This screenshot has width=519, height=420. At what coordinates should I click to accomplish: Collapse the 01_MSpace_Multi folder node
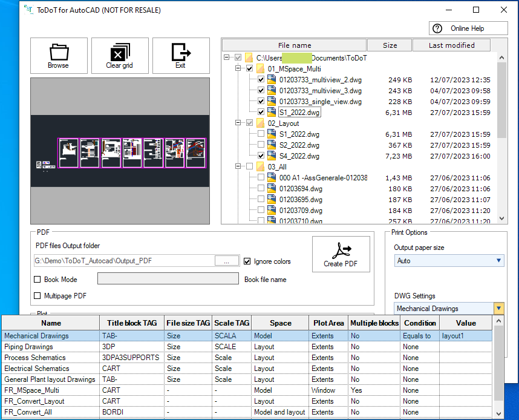pyautogui.click(x=238, y=69)
